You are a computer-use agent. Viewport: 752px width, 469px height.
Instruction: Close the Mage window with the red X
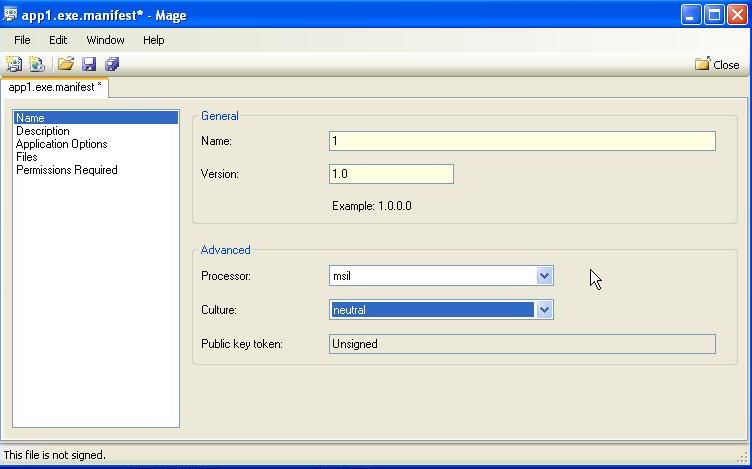(737, 15)
